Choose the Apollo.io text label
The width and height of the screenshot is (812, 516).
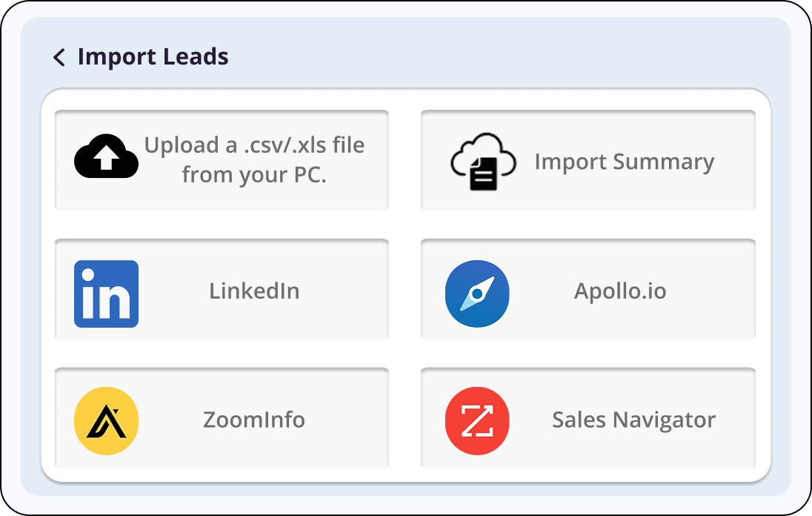[x=620, y=291]
